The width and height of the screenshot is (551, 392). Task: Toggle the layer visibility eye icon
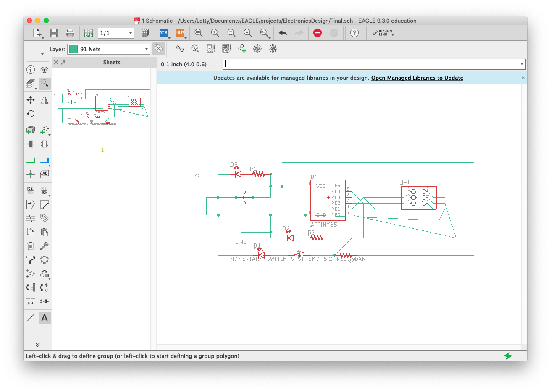click(45, 70)
